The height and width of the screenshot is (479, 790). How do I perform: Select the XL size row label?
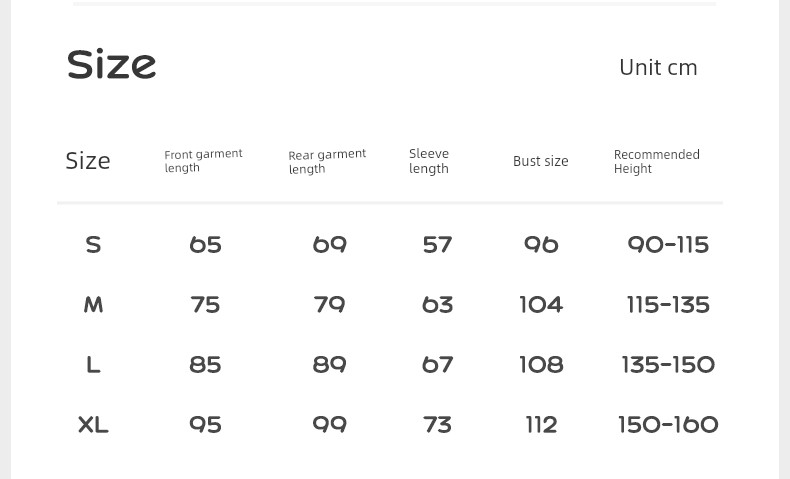[x=93, y=425]
